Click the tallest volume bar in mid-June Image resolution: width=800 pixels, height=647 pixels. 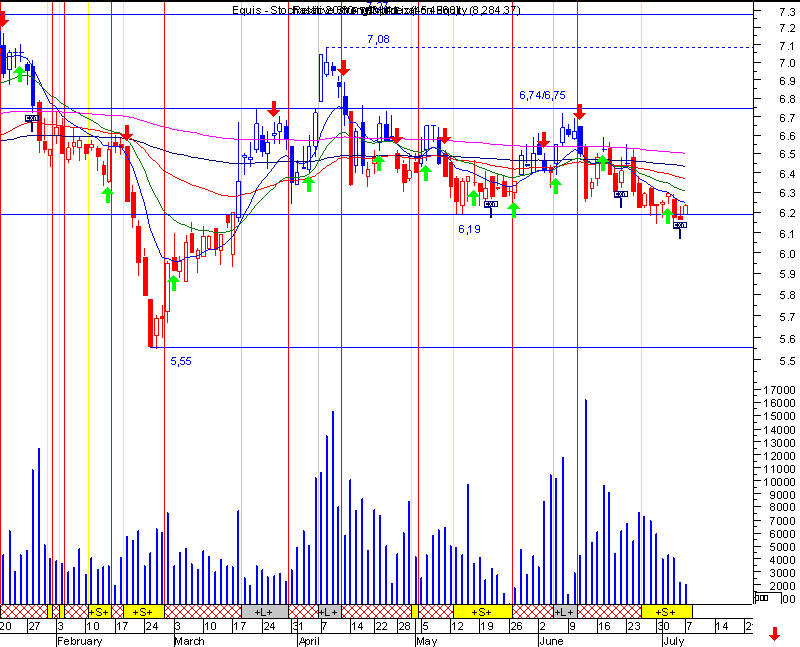(586, 502)
